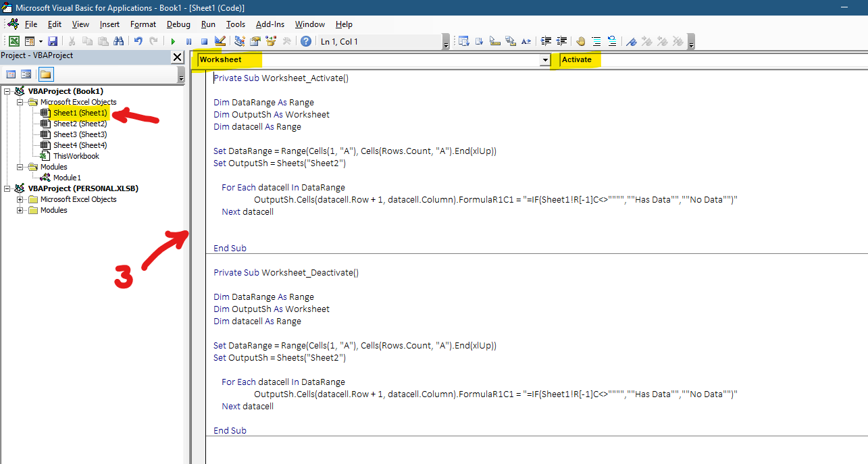Collapse the VBAProject (PERSONAL.XLSB) node
This screenshot has height=464, width=868.
pyautogui.click(x=7, y=188)
